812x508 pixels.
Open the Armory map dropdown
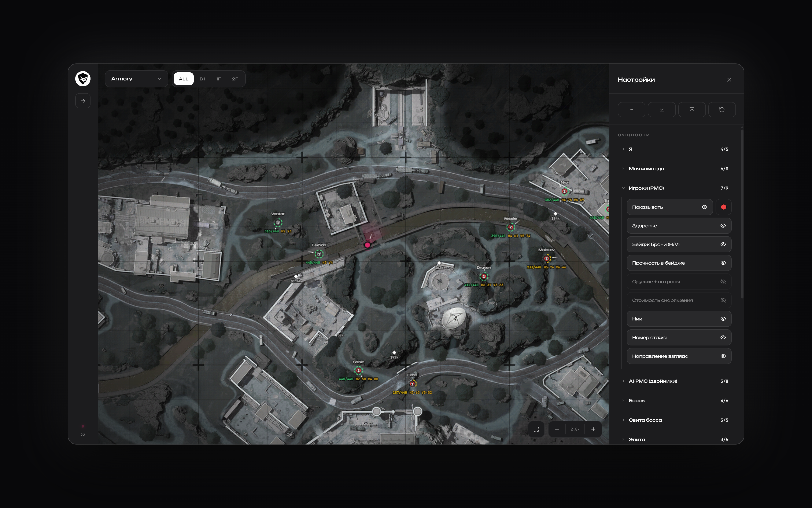[136, 79]
